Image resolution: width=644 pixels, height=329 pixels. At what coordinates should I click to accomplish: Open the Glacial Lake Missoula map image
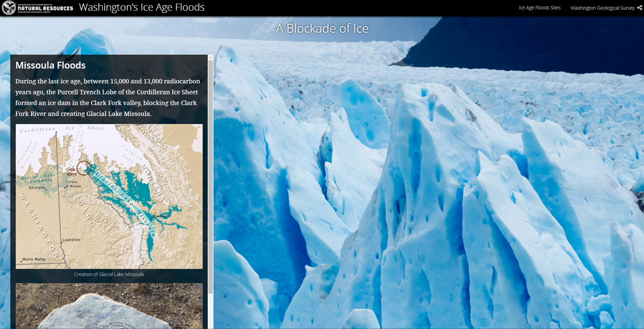(109, 196)
